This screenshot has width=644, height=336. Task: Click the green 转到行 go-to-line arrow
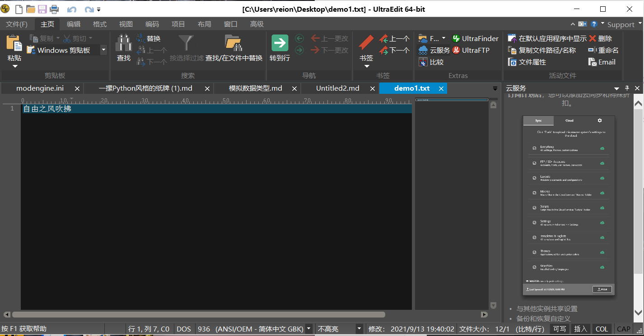[x=280, y=43]
